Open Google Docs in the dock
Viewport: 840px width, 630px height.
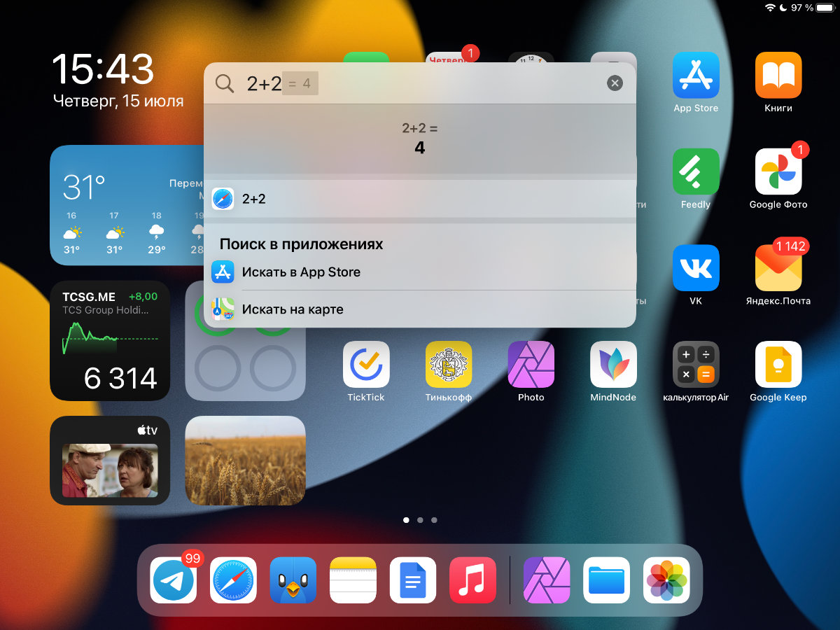413,580
